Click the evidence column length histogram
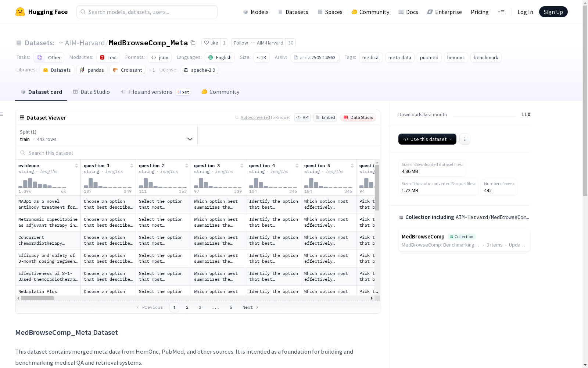The image size is (588, 368). (x=42, y=183)
